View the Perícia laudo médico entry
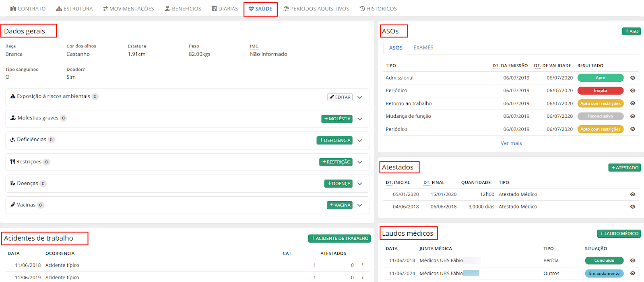Viewport: 644px width, 282px height. pyautogui.click(x=632, y=261)
